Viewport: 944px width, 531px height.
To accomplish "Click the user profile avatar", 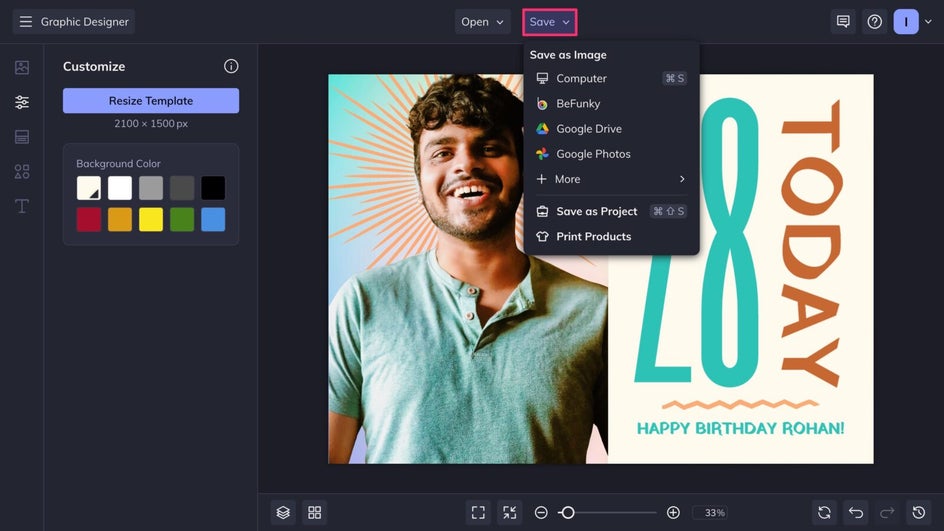I will [x=905, y=22].
